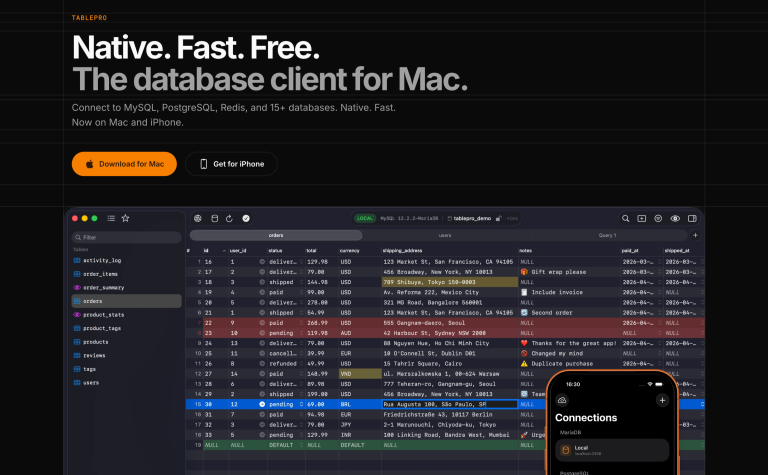The image size is (768, 475).
Task: Switch to the Query 1 tab
Action: click(x=607, y=236)
